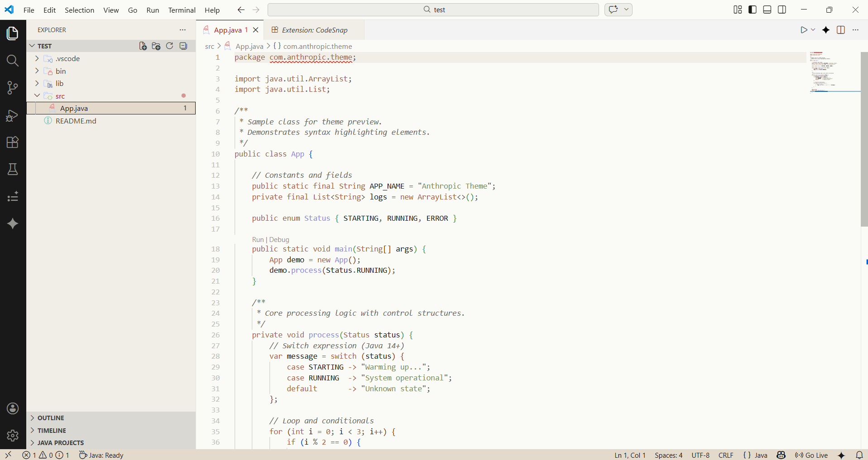Refresh the Explorer file tree
This screenshot has width=868, height=460.
[170, 46]
